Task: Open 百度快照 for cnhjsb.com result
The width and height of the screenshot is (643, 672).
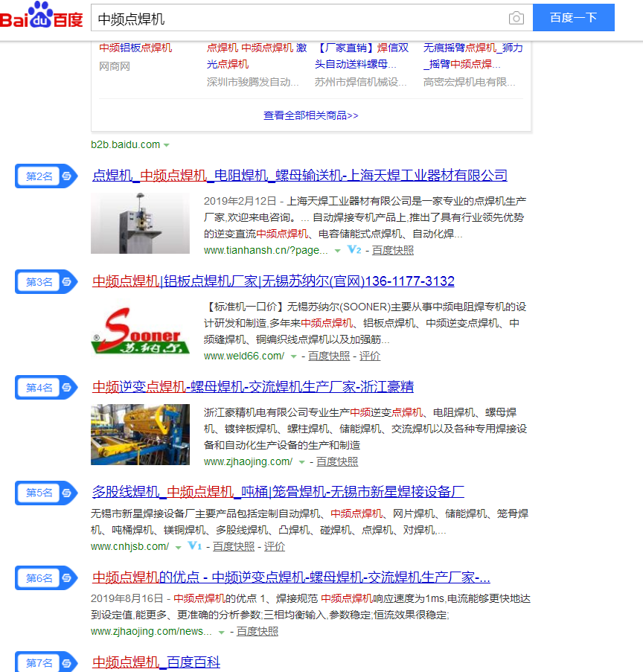Action: pos(234,546)
